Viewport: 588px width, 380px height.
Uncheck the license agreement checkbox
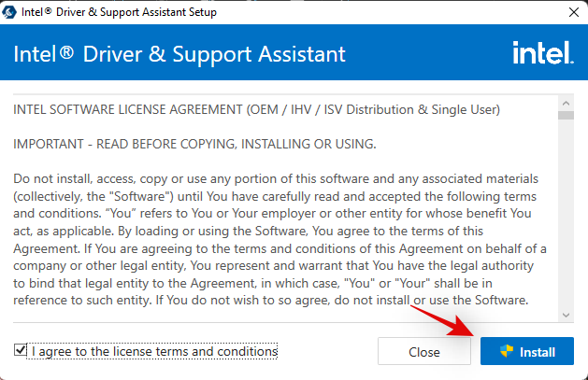coord(21,351)
